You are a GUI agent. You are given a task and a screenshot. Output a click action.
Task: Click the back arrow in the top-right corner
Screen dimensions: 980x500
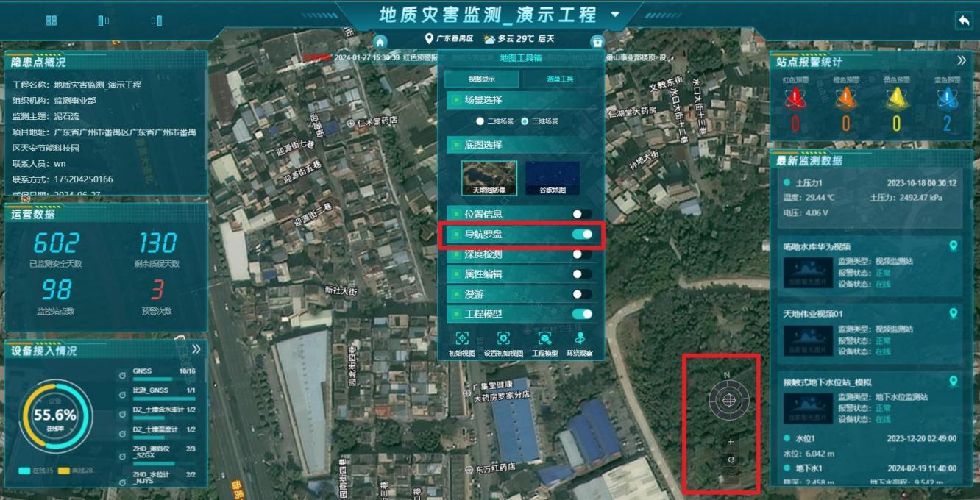[x=963, y=21]
